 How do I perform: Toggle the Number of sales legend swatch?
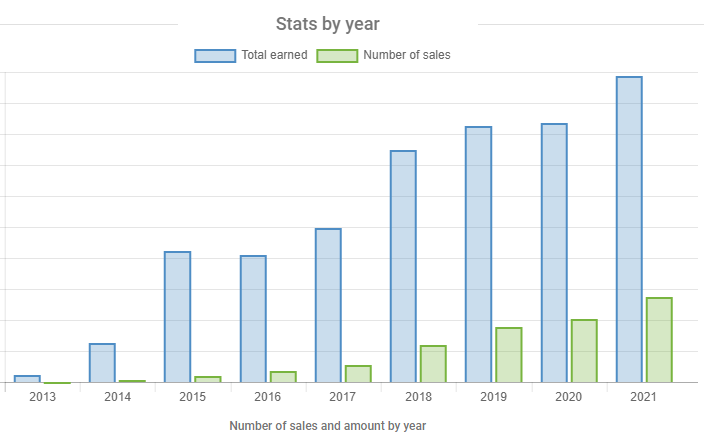tap(337, 56)
